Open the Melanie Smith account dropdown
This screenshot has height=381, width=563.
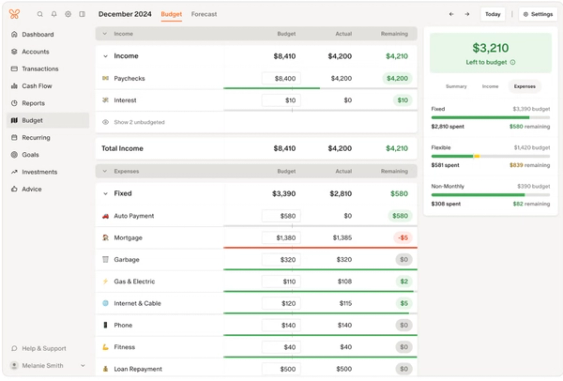click(x=48, y=366)
